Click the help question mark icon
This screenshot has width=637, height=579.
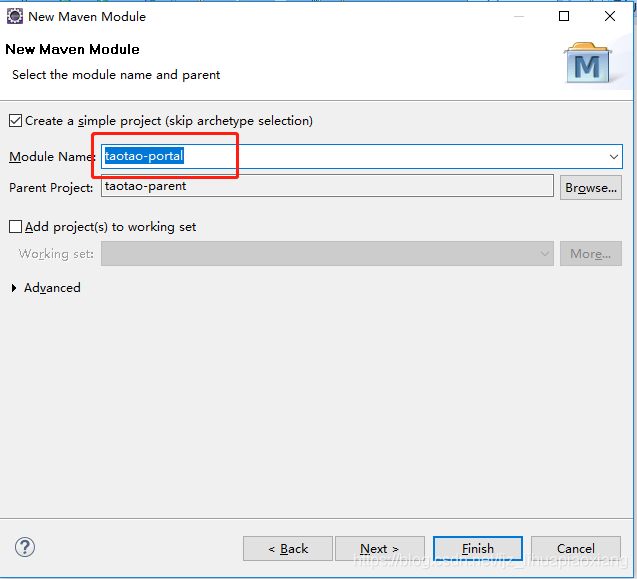[x=25, y=547]
